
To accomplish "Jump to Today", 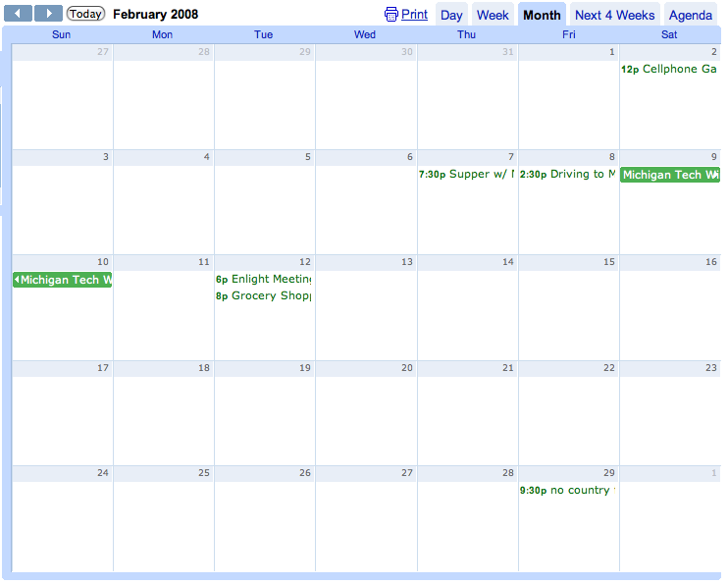I will [86, 14].
